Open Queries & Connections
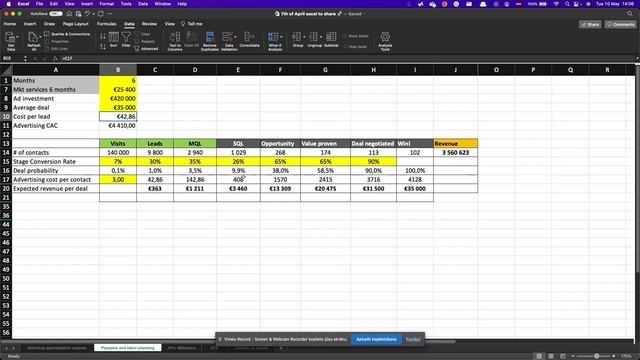640x360 pixels. click(67, 34)
